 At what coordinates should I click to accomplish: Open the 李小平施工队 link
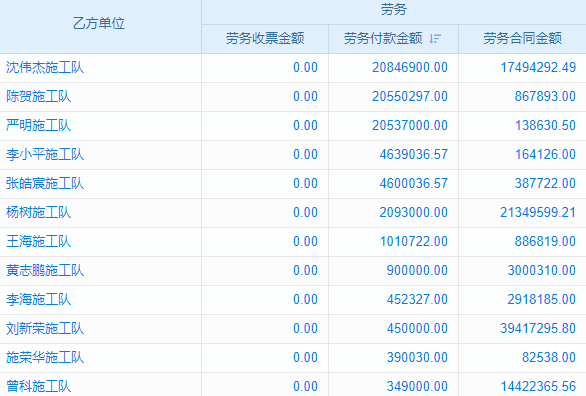[45, 155]
